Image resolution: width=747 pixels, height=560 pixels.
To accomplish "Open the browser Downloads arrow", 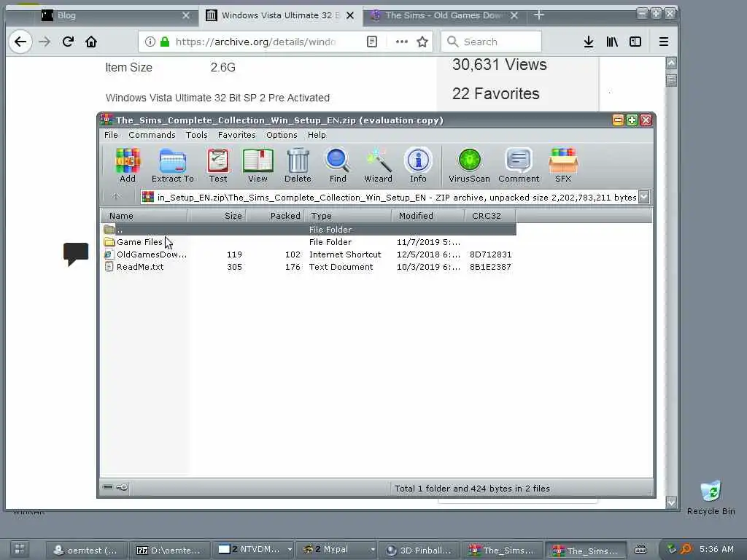I will pyautogui.click(x=589, y=42).
